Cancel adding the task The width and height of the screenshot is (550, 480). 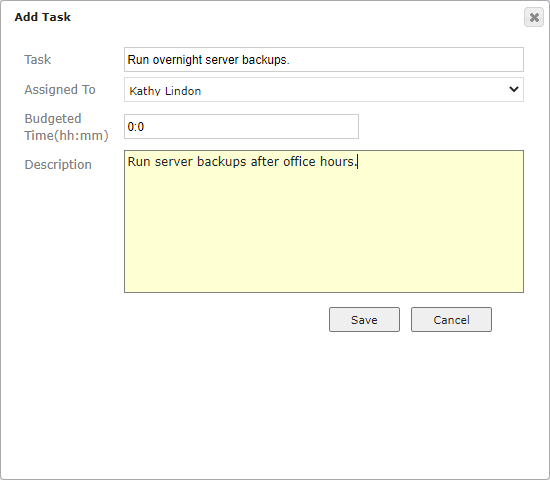point(451,319)
